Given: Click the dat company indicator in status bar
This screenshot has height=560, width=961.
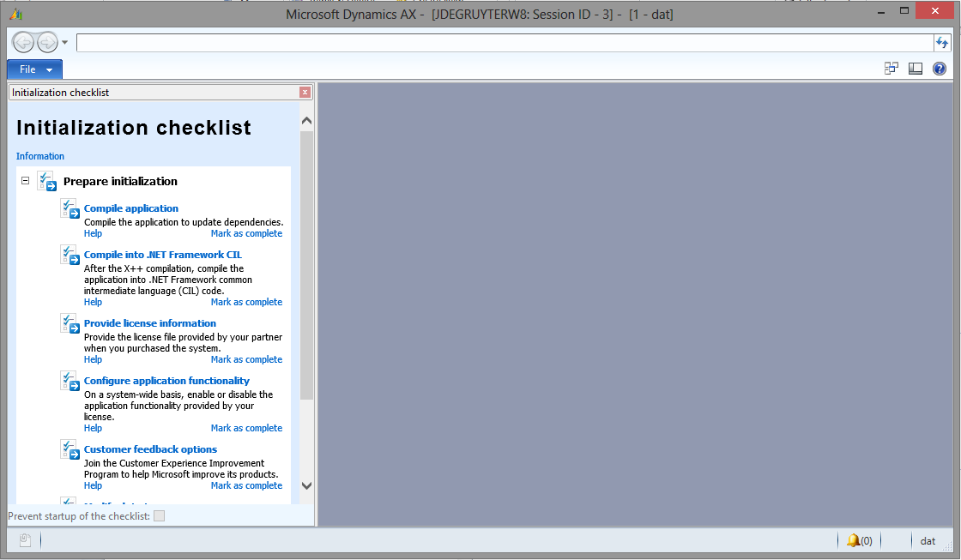Looking at the screenshot, I should (928, 541).
